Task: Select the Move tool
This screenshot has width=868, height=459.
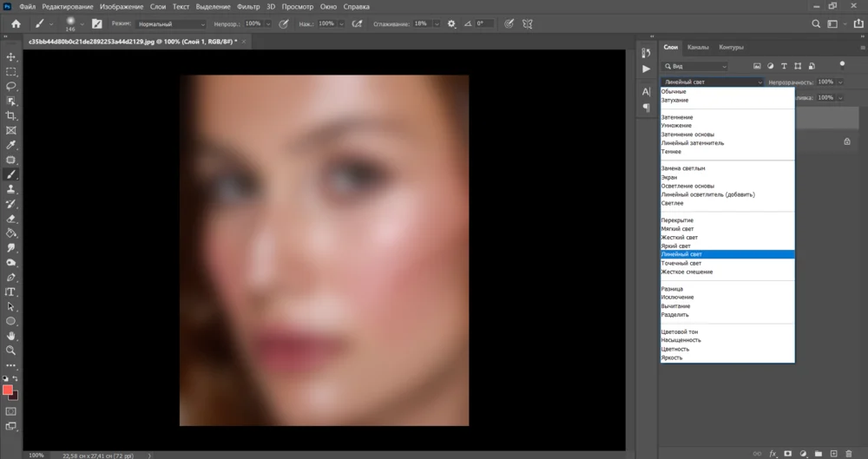Action: 11,56
